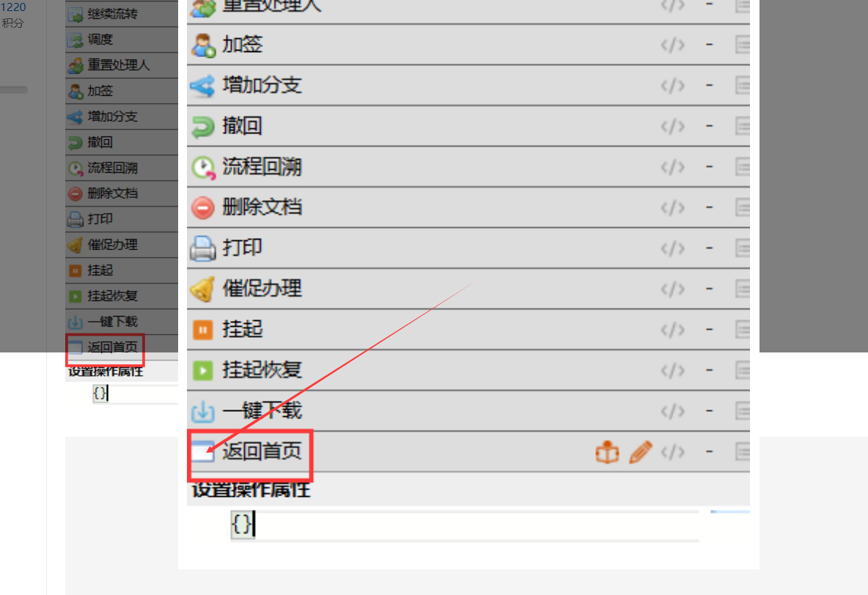Click the red circle icon for 删除文档

[x=202, y=207]
